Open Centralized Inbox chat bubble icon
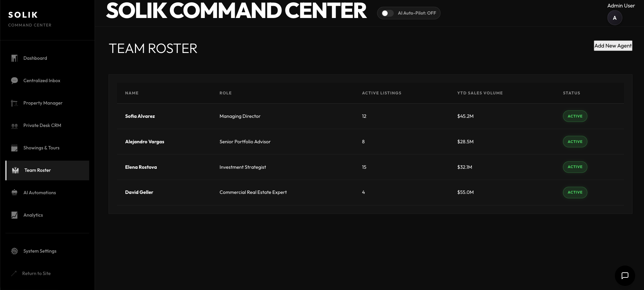The image size is (644, 290). pyautogui.click(x=14, y=81)
